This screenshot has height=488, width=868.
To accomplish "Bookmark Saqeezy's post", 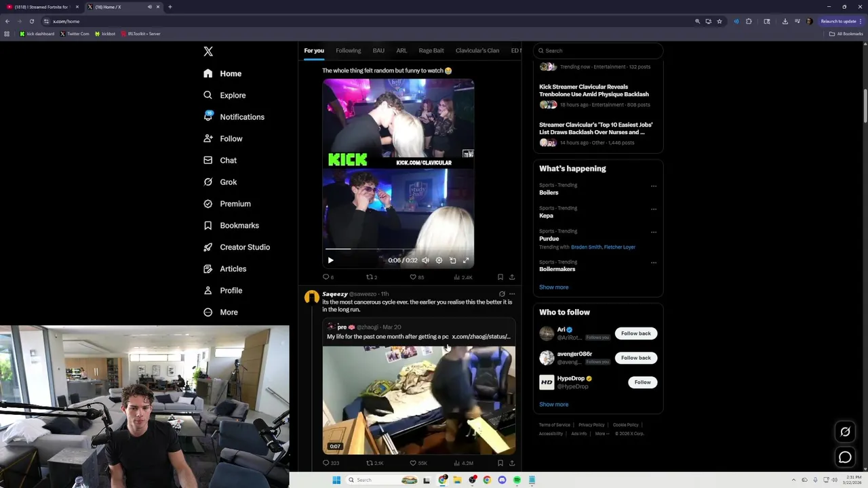I will click(x=500, y=463).
